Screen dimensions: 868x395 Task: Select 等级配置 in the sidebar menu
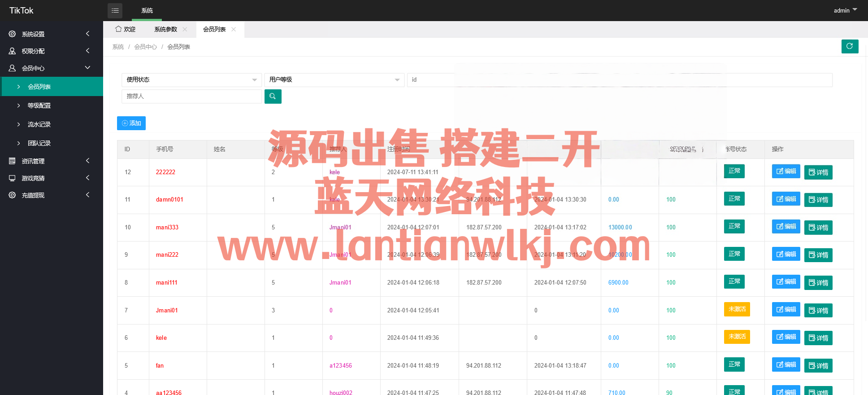(39, 105)
